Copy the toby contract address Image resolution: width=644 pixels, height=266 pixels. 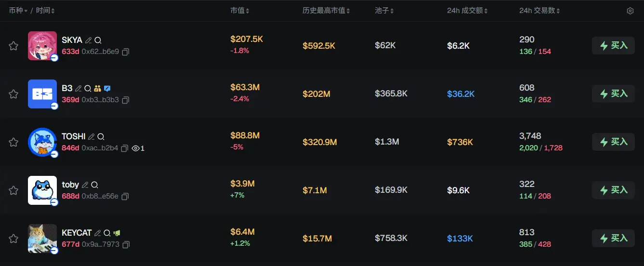coord(125,196)
